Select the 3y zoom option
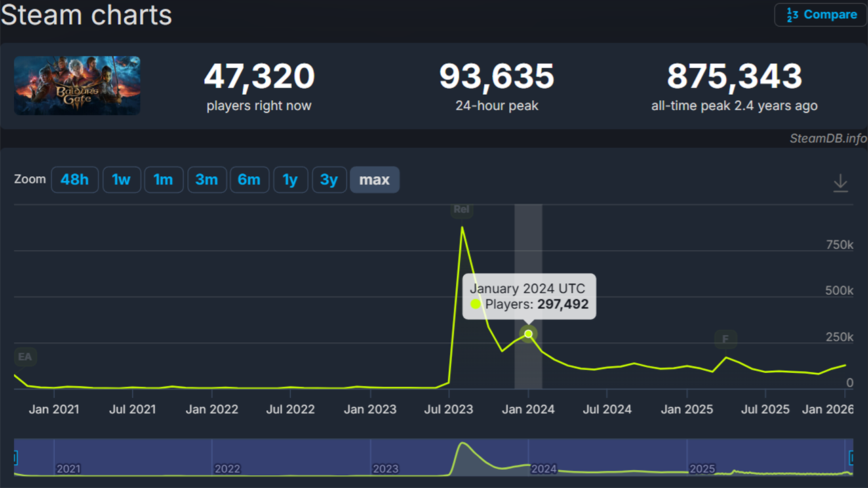Image resolution: width=868 pixels, height=488 pixels. pos(329,180)
